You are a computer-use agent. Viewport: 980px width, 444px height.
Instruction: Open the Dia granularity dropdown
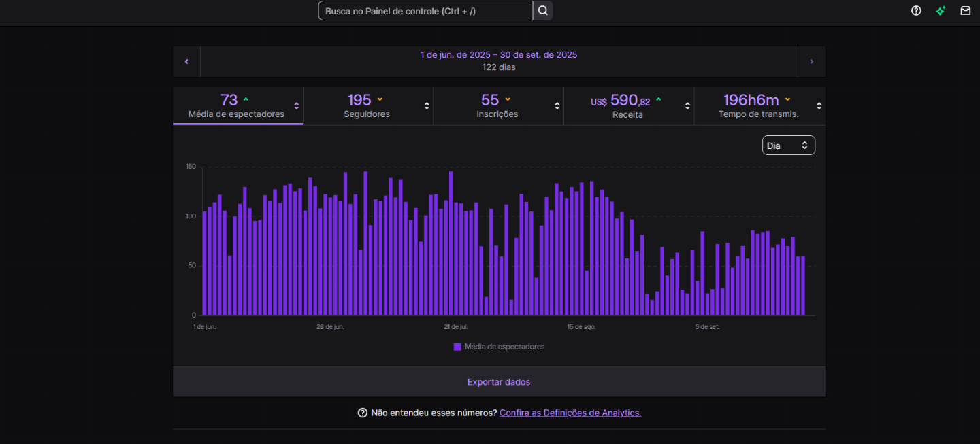(788, 146)
